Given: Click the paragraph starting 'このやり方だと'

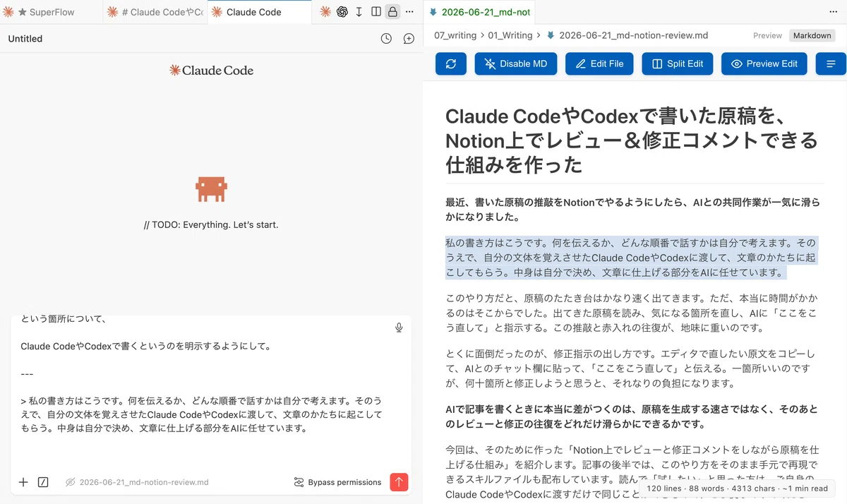Looking at the screenshot, I should [x=630, y=313].
